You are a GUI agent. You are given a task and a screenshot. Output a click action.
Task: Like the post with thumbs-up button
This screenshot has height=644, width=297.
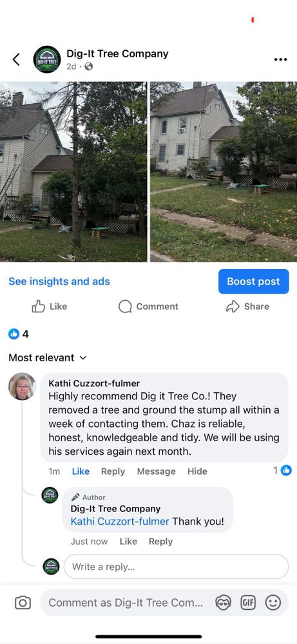(50, 307)
